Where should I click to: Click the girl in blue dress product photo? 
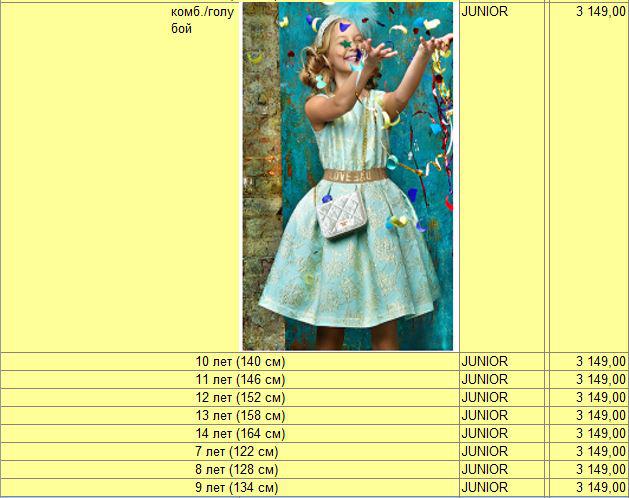point(348,176)
